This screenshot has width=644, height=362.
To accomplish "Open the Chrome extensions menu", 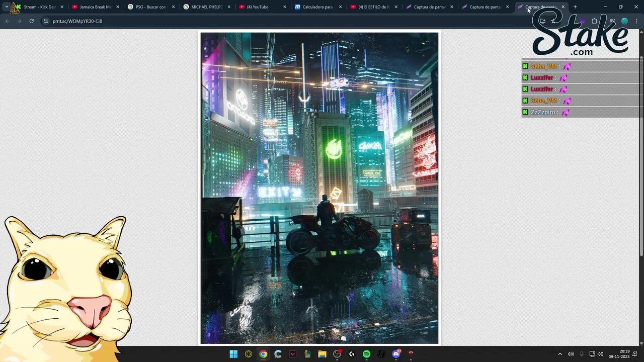I will tap(594, 21).
